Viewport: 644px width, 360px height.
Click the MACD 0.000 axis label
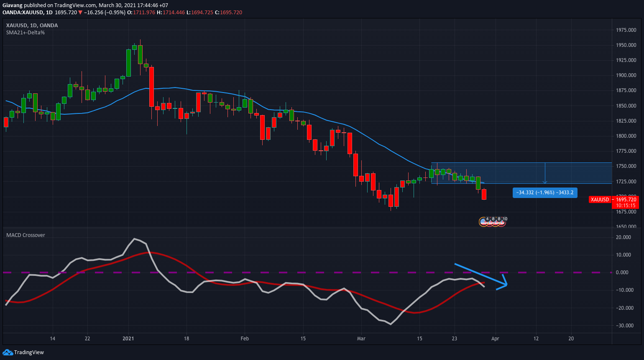[622, 273]
